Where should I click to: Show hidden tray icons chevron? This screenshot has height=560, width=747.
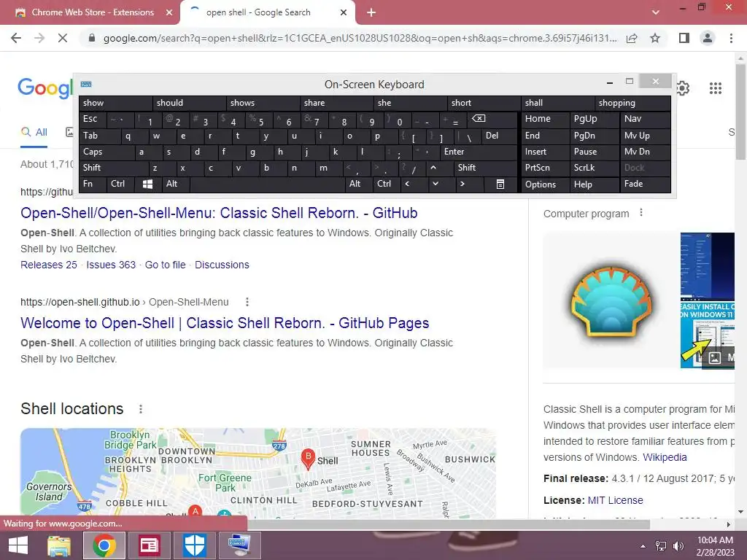tap(643, 546)
